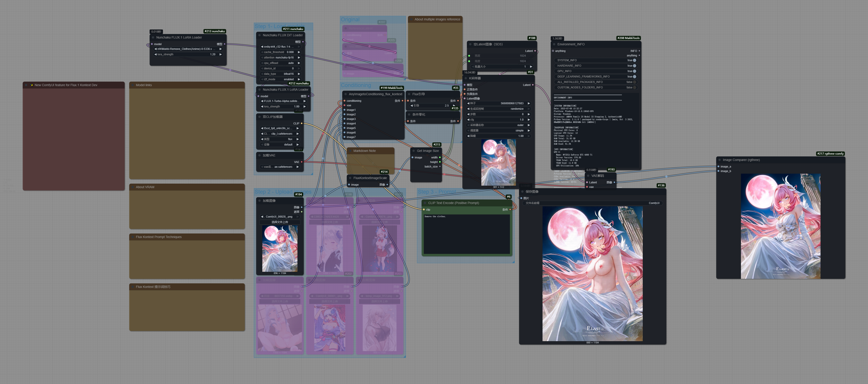Open the FLUX.1-Turbo-Alpha LoRA file dropdown
The height and width of the screenshot is (384, 868).
point(283,101)
